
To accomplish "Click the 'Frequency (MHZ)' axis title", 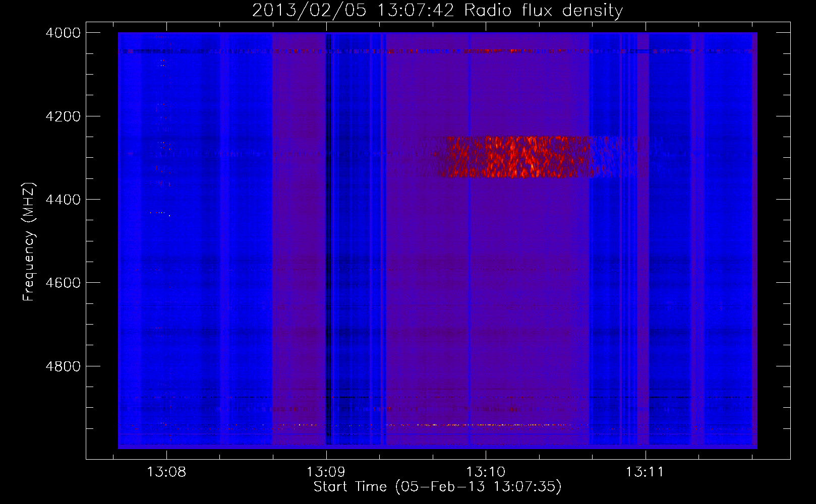I will [x=29, y=242].
